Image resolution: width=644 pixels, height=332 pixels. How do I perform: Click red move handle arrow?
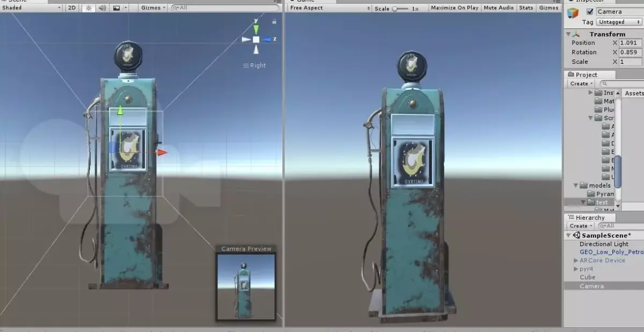click(x=161, y=152)
